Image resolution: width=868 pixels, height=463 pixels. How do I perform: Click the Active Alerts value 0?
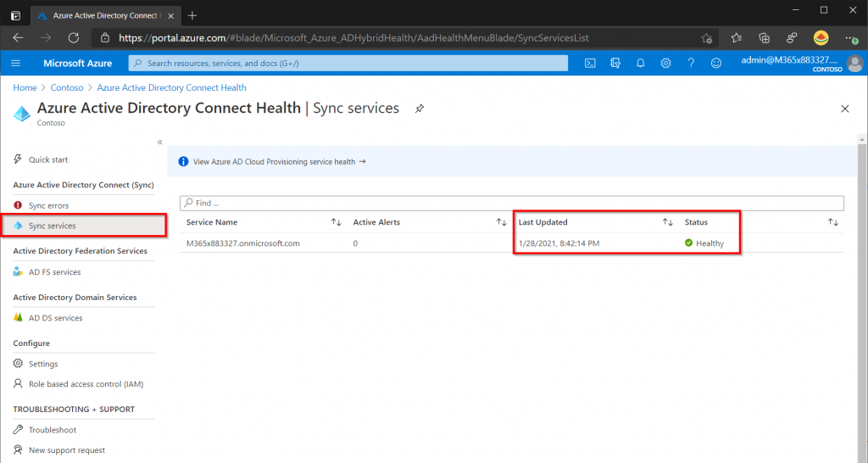tap(355, 243)
